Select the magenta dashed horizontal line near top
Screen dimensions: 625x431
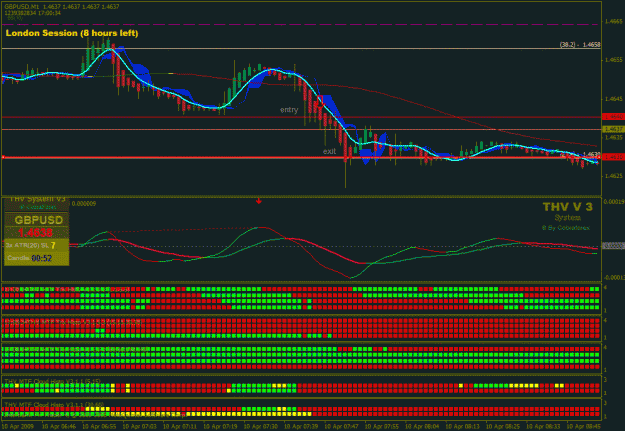coord(301,24)
